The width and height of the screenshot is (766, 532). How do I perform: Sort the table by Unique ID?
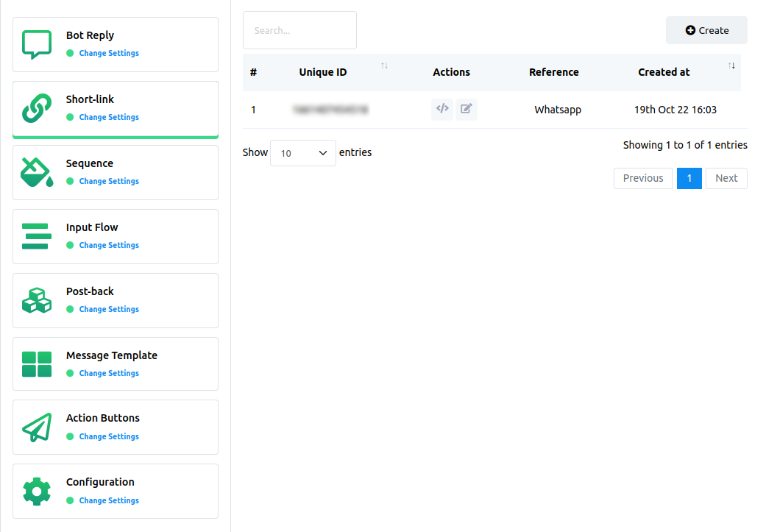click(384, 66)
